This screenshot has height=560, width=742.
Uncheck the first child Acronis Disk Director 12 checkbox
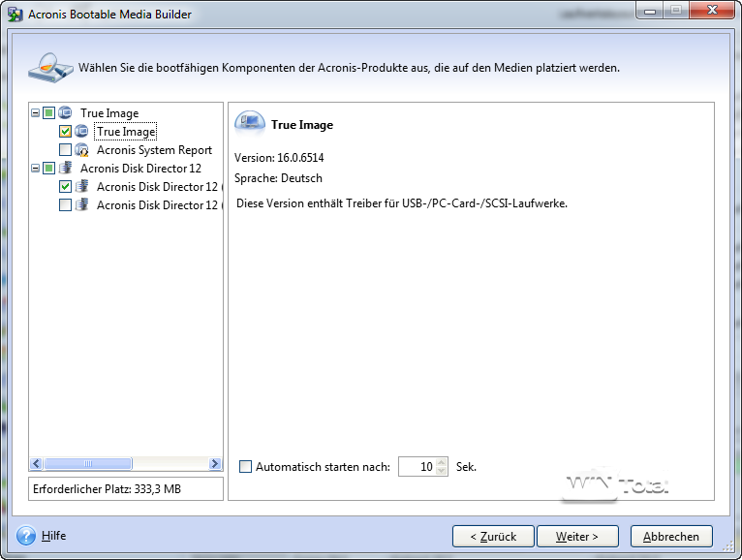(65, 187)
